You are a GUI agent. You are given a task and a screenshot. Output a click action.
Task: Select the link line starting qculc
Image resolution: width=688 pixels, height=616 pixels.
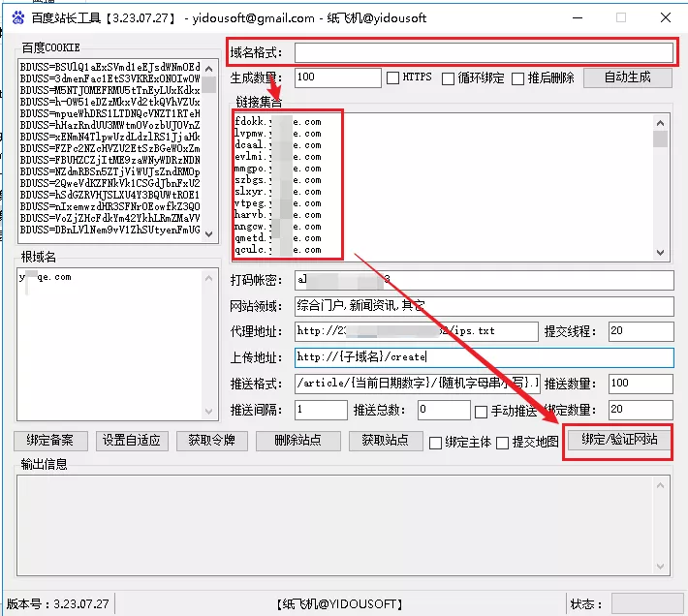278,250
